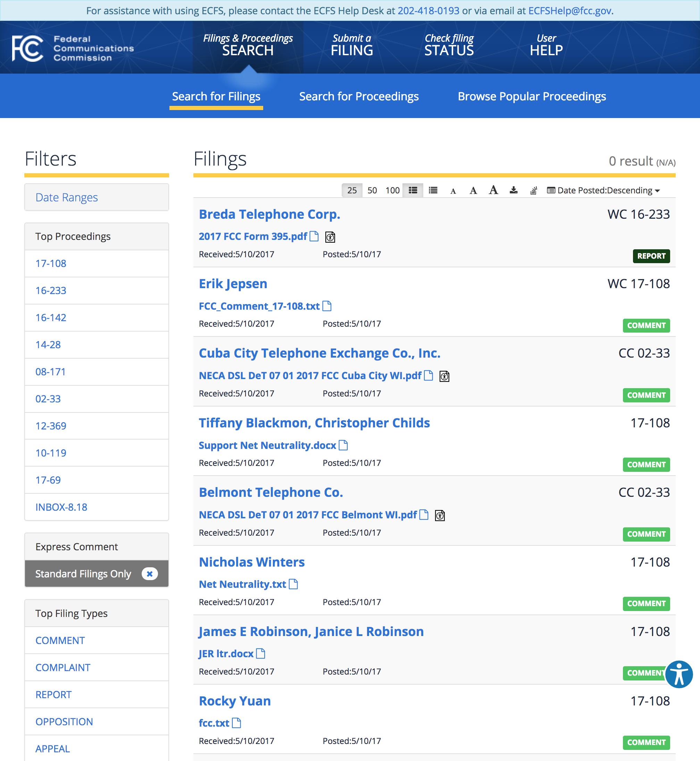The image size is (700, 761).
Task: Open Belmont Telephone Co. filing
Action: pyautogui.click(x=271, y=492)
